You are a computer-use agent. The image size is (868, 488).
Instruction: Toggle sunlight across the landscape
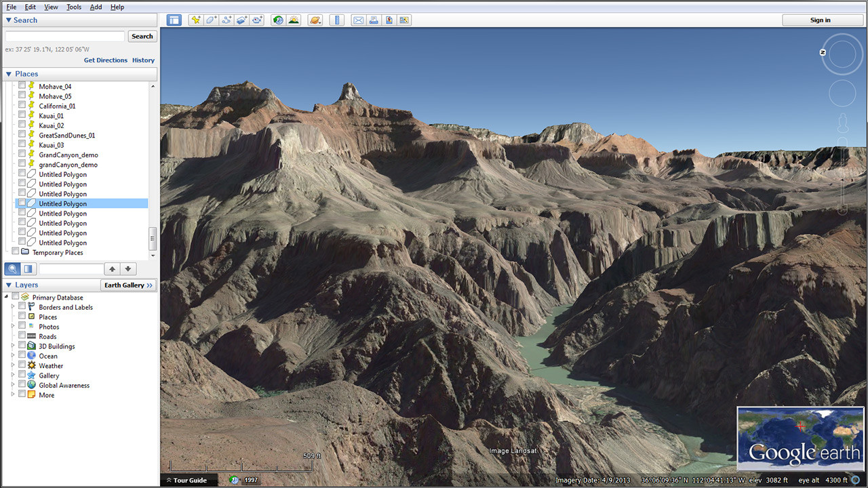pyautogui.click(x=294, y=20)
